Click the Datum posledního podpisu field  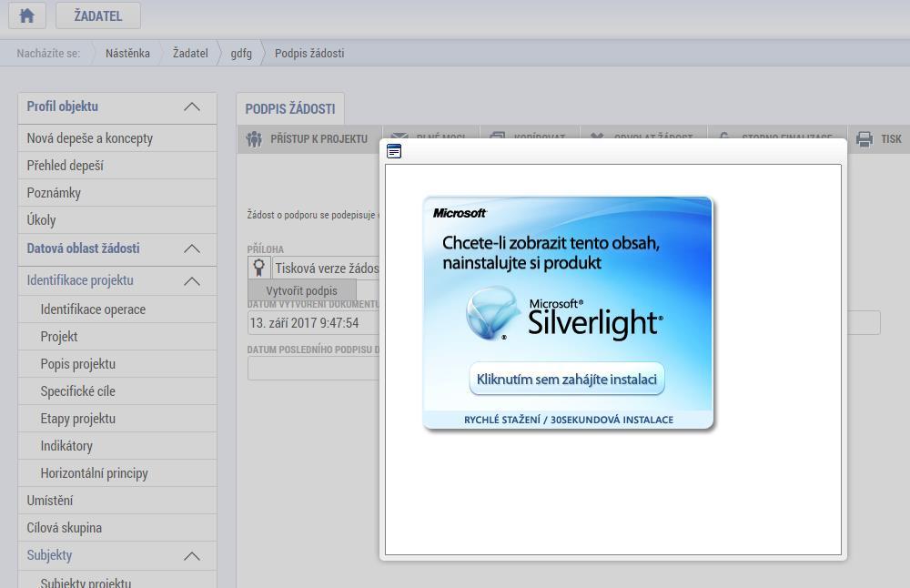pos(313,369)
